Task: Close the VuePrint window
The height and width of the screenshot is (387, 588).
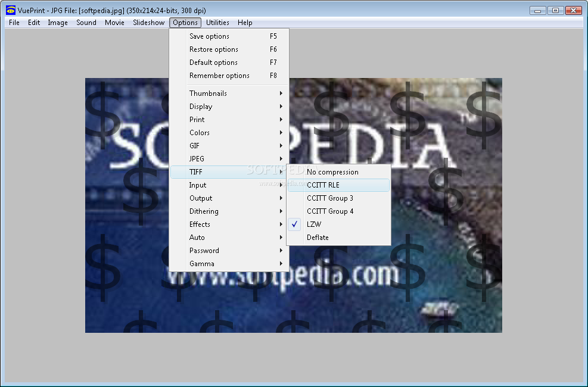Action: [573, 11]
